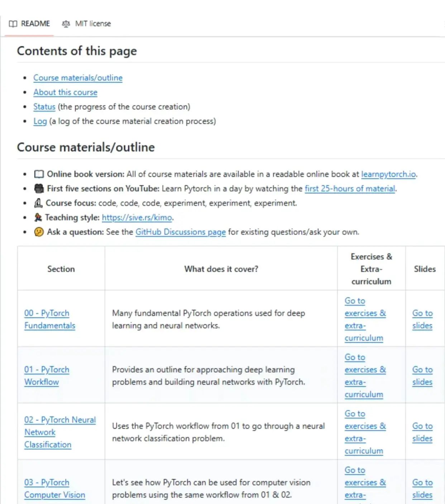Open the About this course link
This screenshot has height=504, width=445.
pyautogui.click(x=65, y=92)
